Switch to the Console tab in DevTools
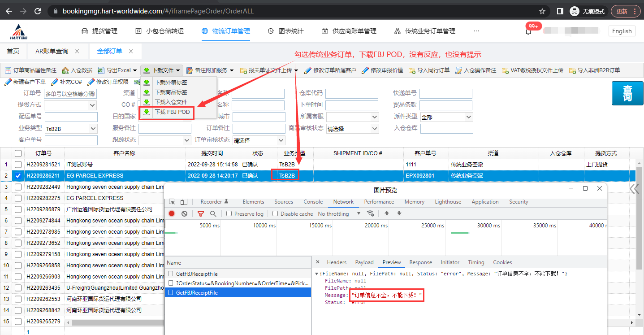 point(313,202)
